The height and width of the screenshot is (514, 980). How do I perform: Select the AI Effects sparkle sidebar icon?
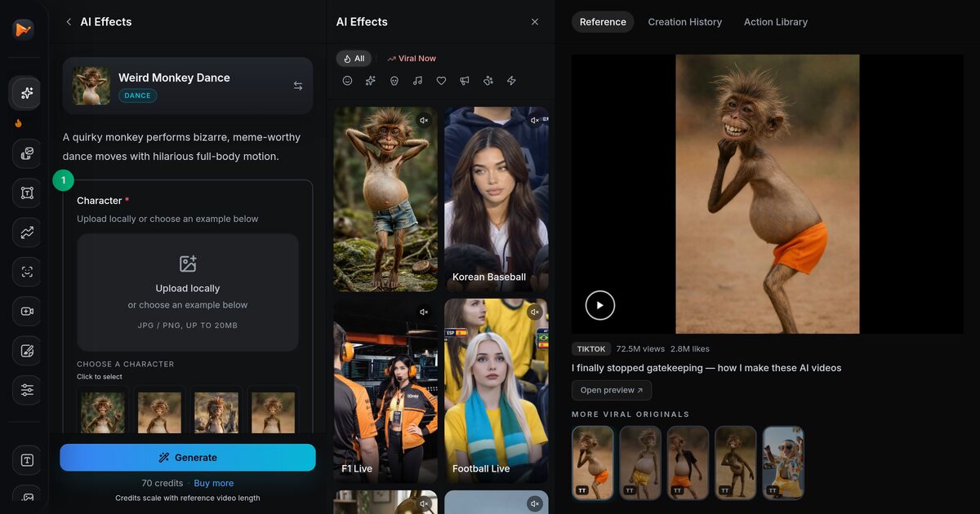(x=26, y=93)
